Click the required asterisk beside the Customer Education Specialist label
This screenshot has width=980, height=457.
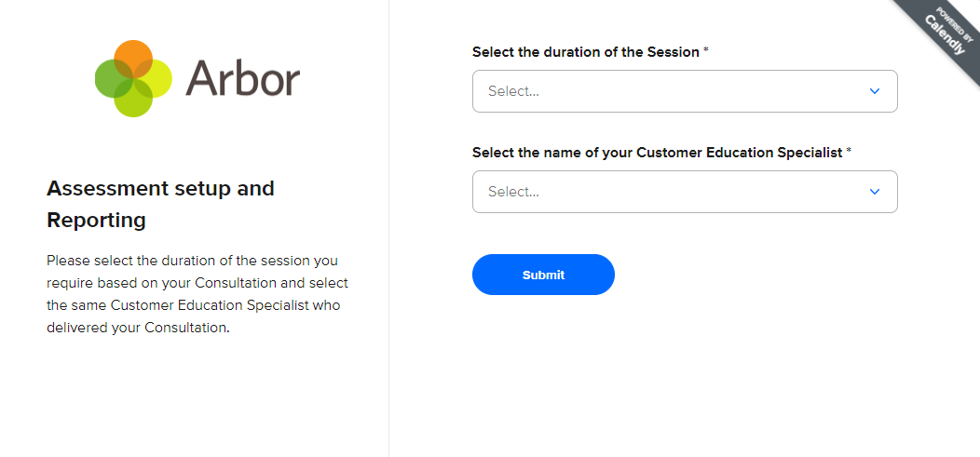pos(849,152)
